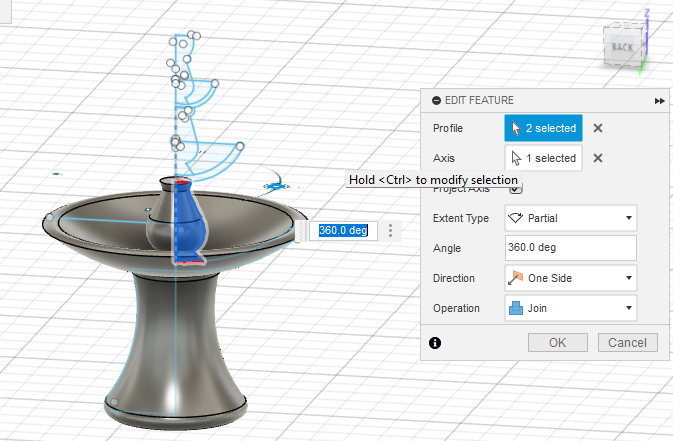Click the Axis '1 selected' selector
This screenshot has width=673, height=441.
click(x=543, y=158)
